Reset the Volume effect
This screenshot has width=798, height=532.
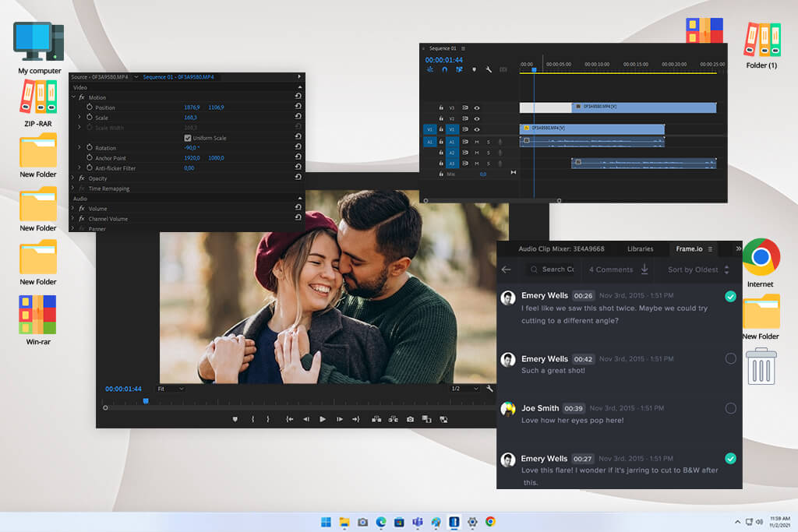point(298,207)
